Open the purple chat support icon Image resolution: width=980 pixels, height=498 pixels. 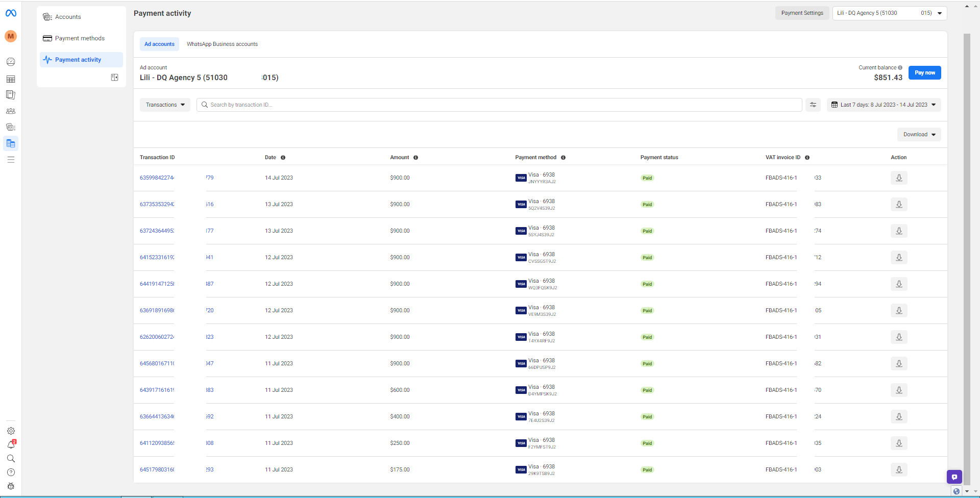954,477
